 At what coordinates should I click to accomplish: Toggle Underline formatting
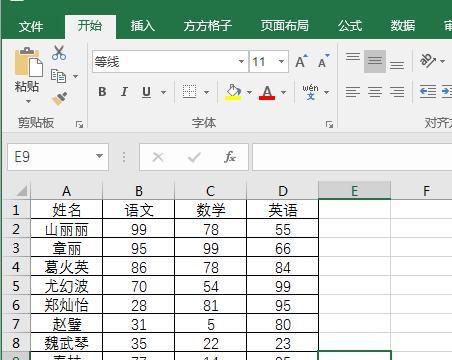[146, 92]
